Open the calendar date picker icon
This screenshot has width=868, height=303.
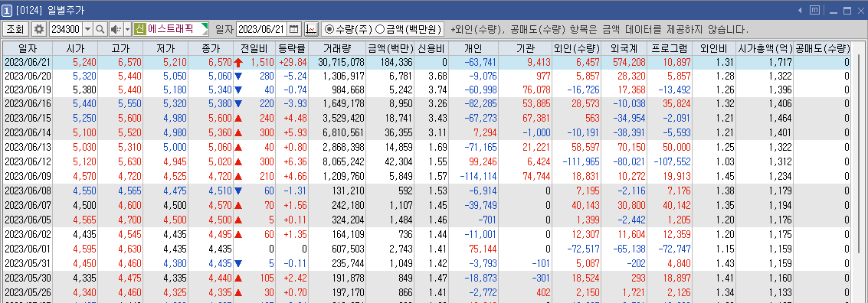pyautogui.click(x=294, y=29)
